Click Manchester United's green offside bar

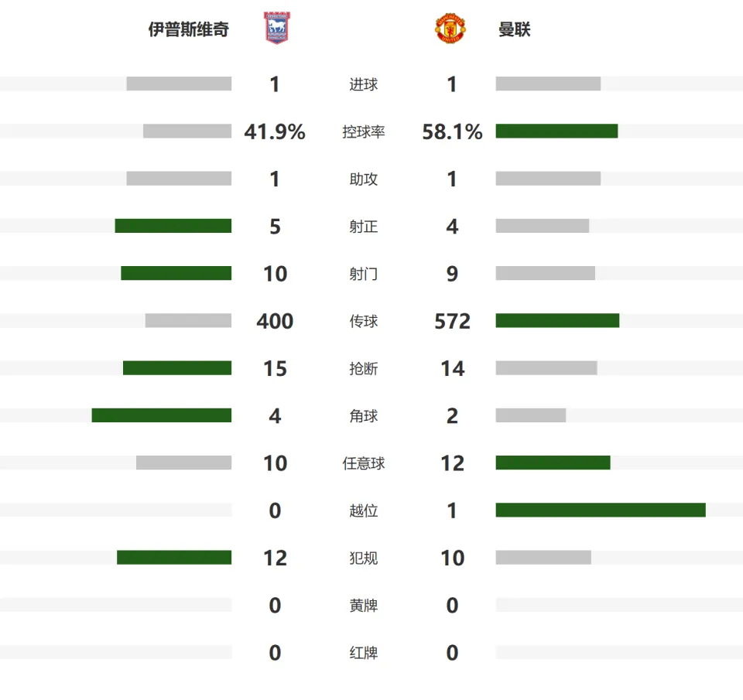(601, 510)
